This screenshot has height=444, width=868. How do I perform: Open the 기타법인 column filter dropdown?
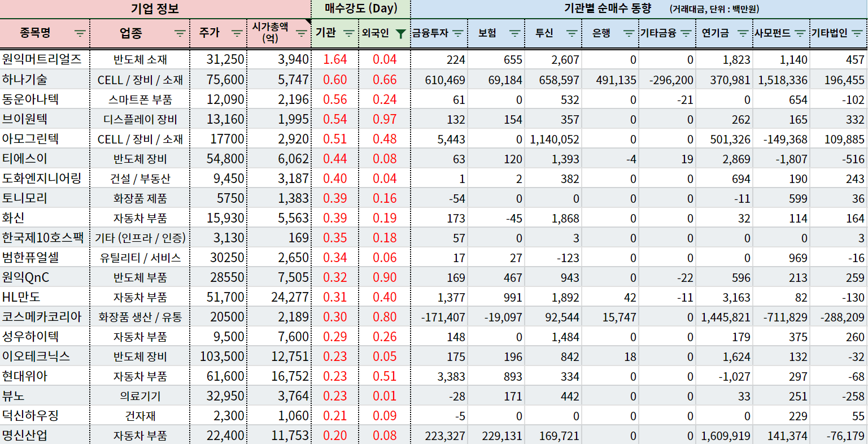[857, 33]
